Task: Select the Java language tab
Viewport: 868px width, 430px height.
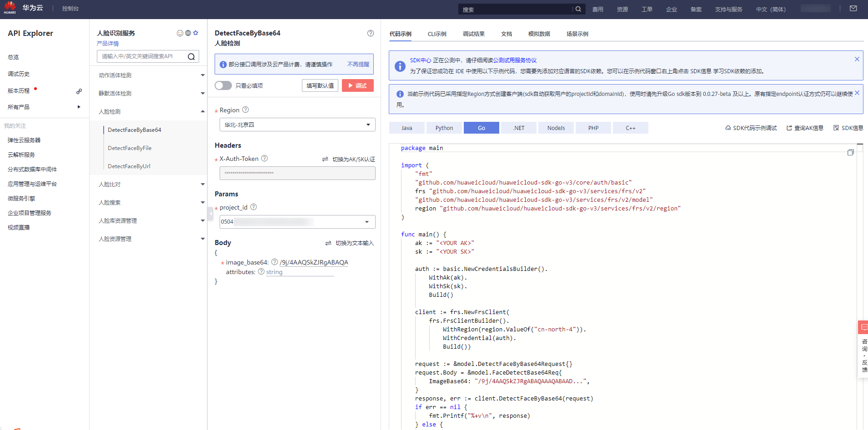Action: [x=407, y=128]
